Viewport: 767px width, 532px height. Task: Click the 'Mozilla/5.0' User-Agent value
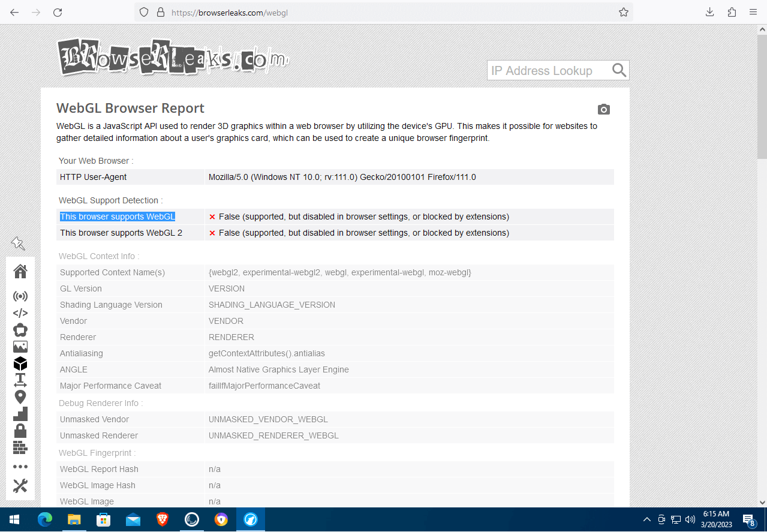coord(342,177)
